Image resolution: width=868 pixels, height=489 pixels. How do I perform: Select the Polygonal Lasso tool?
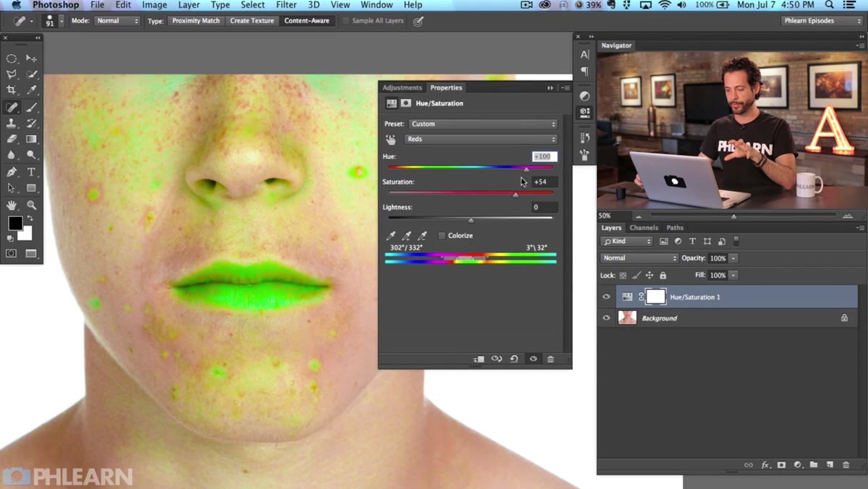click(12, 75)
